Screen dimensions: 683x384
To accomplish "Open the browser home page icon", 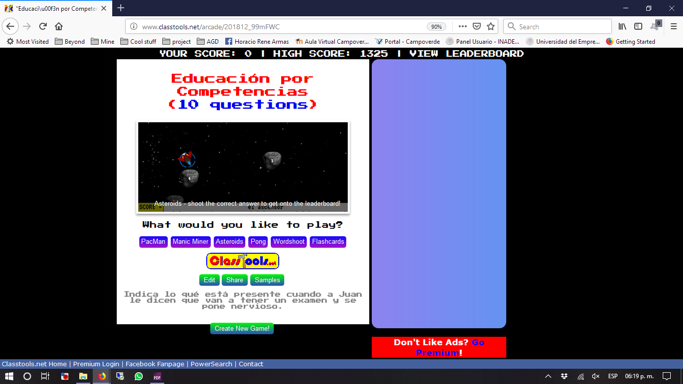I will [x=59, y=27].
